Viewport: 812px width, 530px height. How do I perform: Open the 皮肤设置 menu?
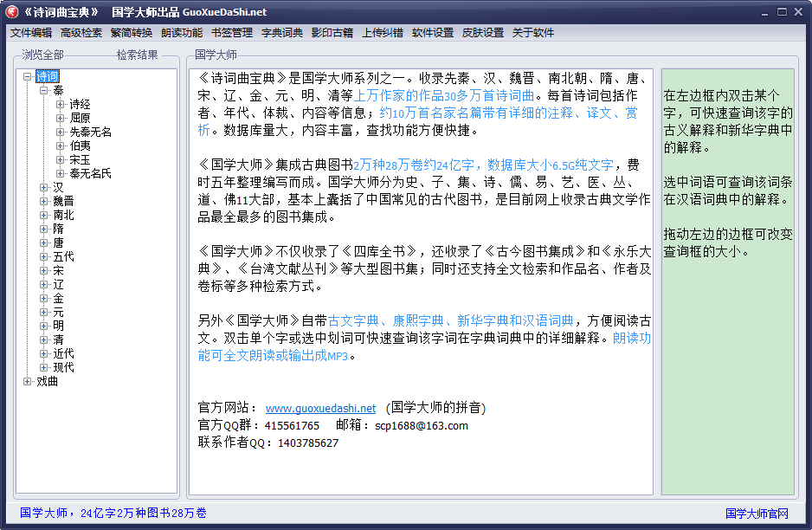483,33
